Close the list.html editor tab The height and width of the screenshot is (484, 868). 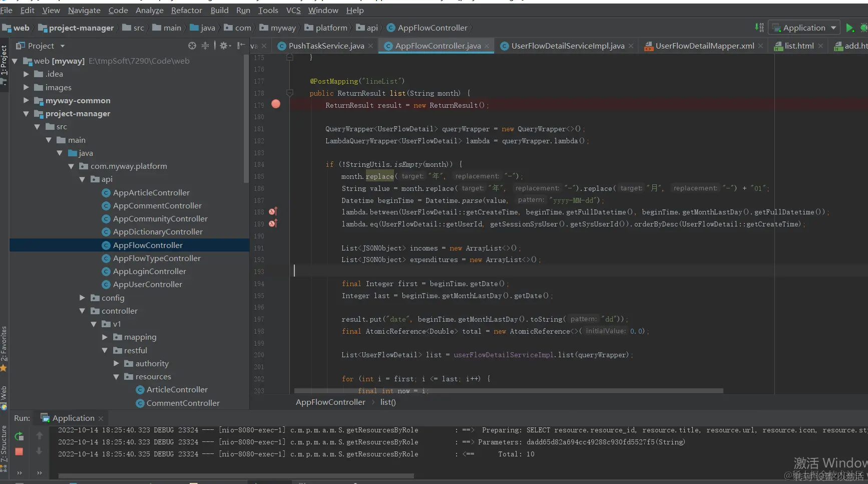pyautogui.click(x=820, y=46)
